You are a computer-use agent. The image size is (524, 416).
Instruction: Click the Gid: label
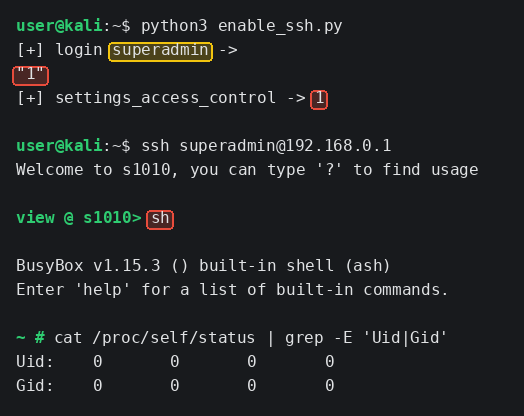(x=35, y=386)
